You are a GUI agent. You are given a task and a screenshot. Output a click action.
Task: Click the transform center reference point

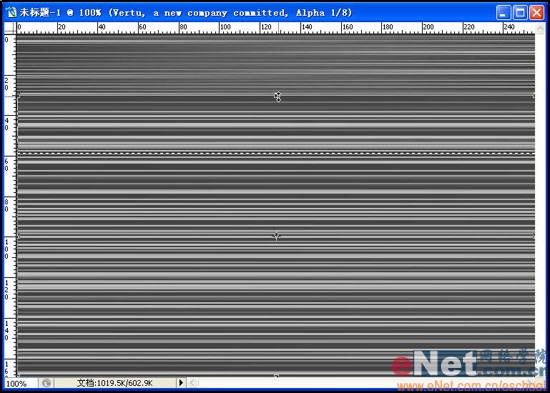pos(276,236)
